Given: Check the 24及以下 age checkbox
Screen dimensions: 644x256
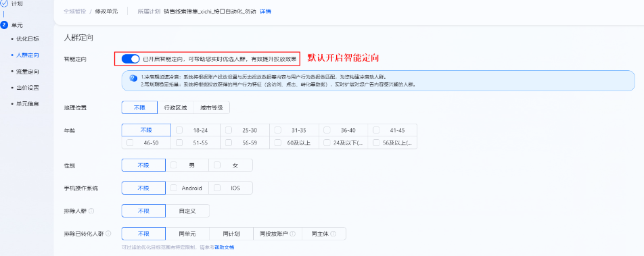Looking at the screenshot, I should click(327, 143).
